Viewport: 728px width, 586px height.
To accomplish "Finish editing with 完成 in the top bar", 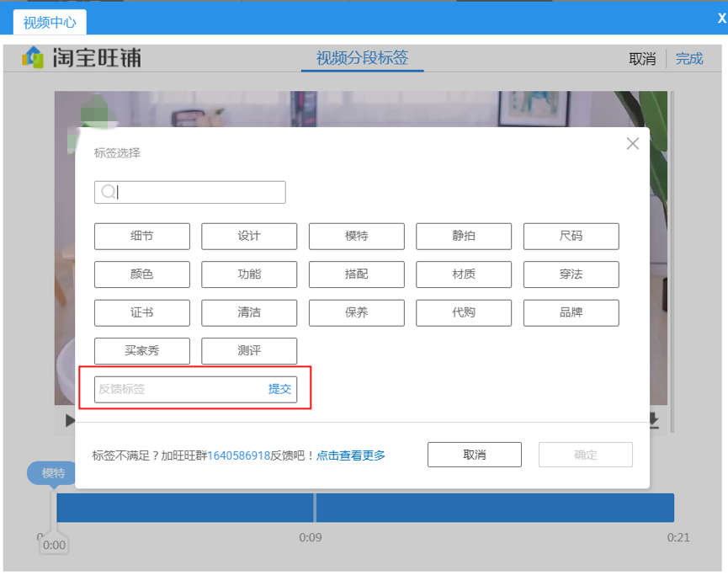I will tap(688, 58).
